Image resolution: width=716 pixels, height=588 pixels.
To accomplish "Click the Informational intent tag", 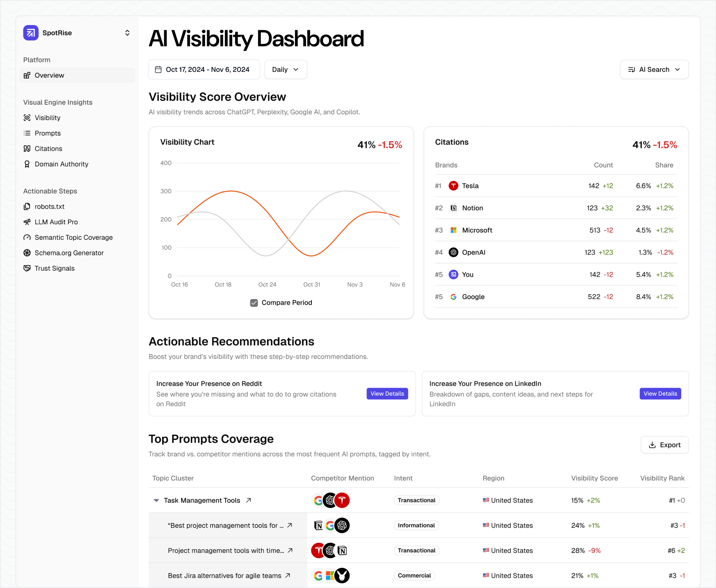I will [x=416, y=525].
